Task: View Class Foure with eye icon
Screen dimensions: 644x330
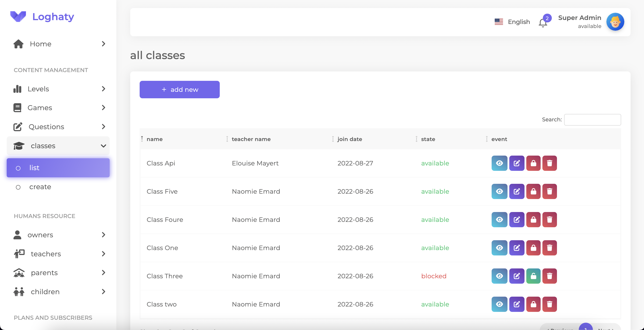Action: pos(499,219)
